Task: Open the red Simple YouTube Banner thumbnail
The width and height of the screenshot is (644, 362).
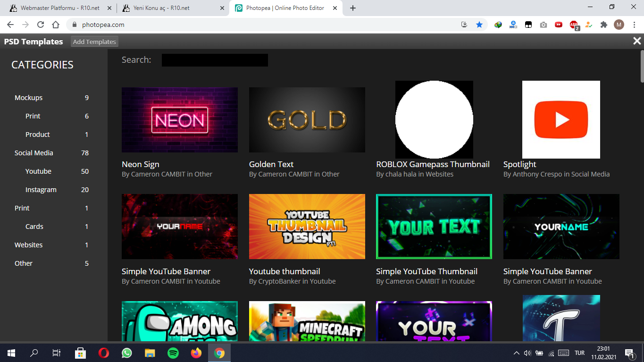Action: 180,227
